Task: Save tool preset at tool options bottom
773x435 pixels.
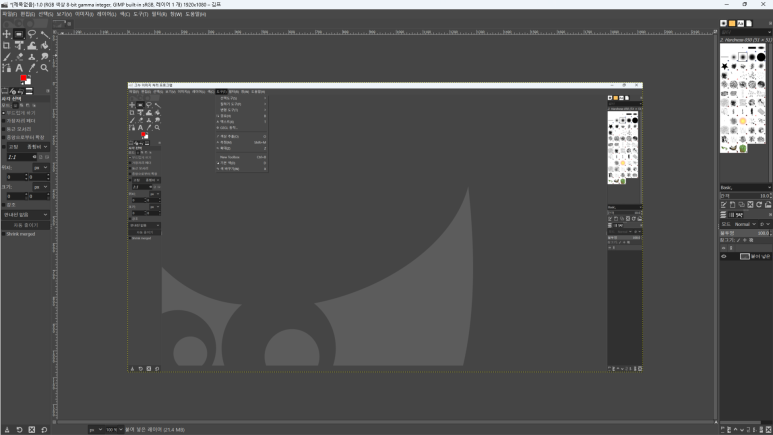Action: (x=7, y=430)
